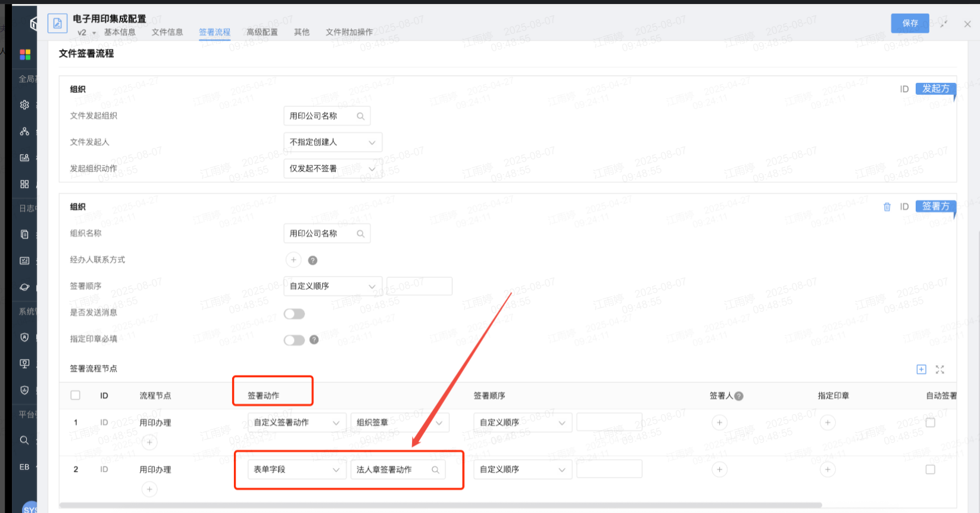Click help icon beside 指定印章必填 toggle
980x513 pixels.
[x=314, y=340]
